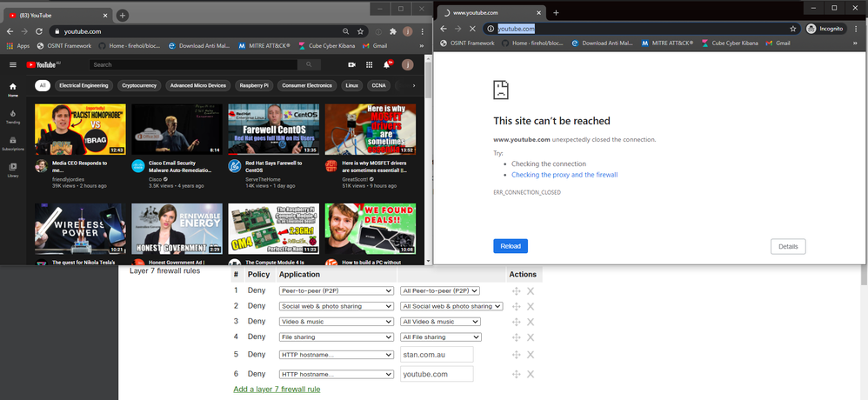Image resolution: width=868 pixels, height=400 pixels.
Task: Open All Social web & photo sharing dropdown
Action: tap(451, 306)
